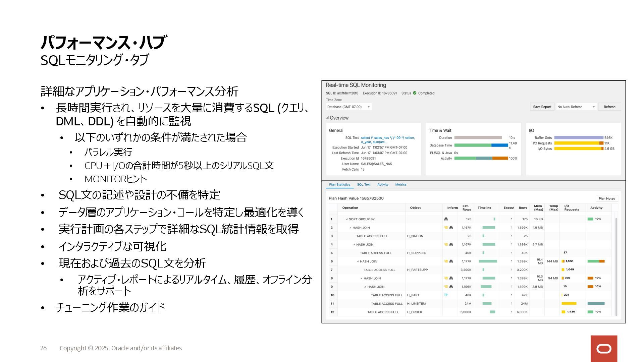Click yellow note icon in row 8 HASH JOIN
644x362 pixels.
(446, 278)
